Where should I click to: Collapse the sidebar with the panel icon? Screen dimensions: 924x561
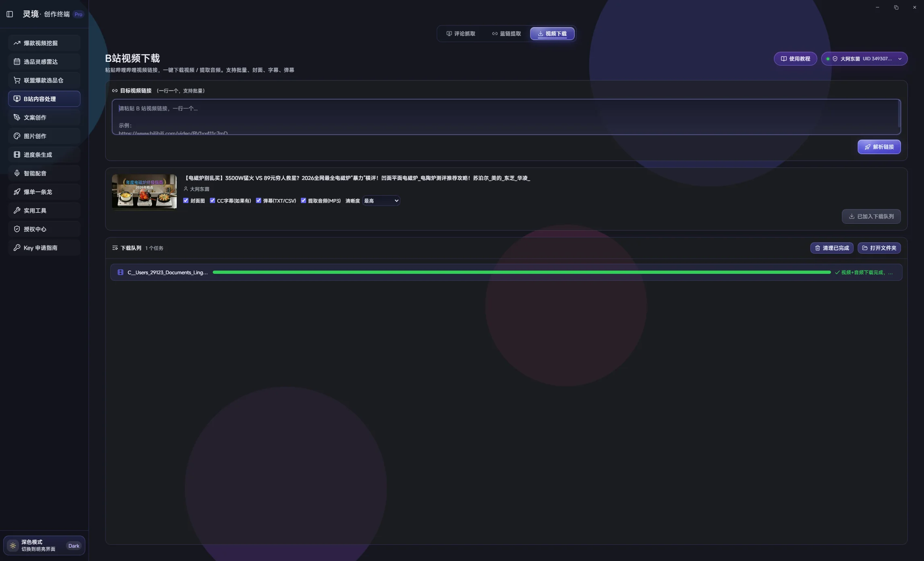[10, 14]
